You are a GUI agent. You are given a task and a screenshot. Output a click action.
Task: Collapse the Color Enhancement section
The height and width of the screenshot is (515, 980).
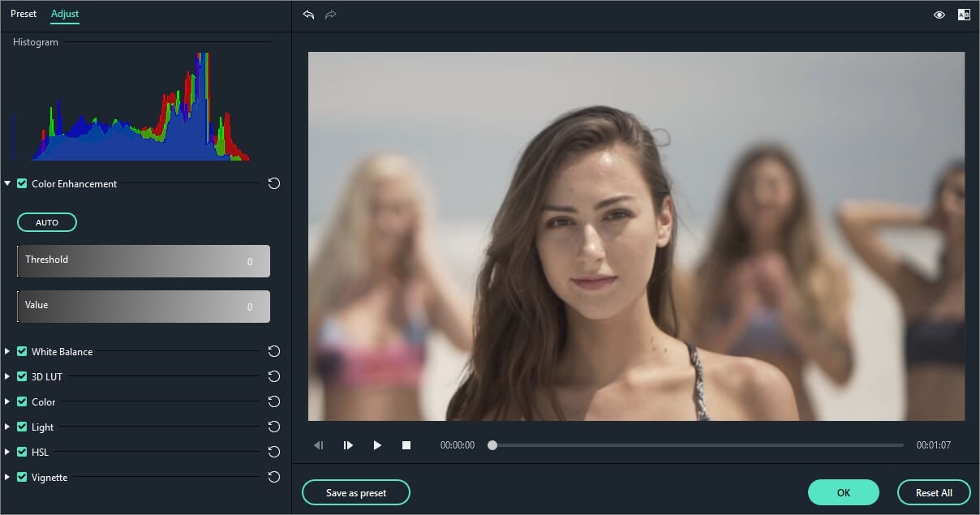(x=7, y=183)
